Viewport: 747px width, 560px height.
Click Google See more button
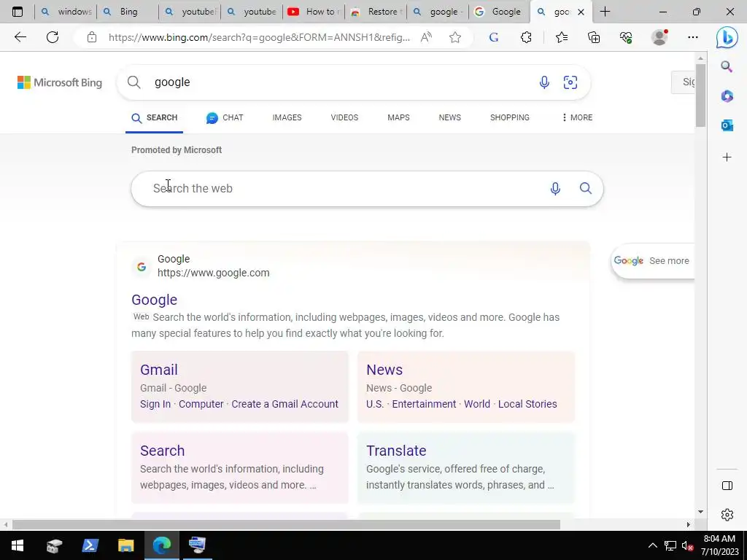point(652,261)
